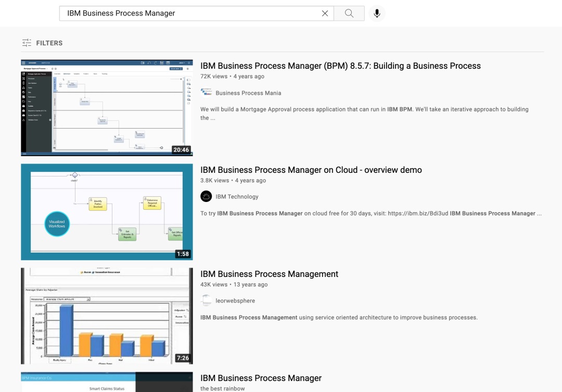This screenshot has height=392, width=562.
Task: Click the 7:26 duration badge
Action: click(183, 358)
